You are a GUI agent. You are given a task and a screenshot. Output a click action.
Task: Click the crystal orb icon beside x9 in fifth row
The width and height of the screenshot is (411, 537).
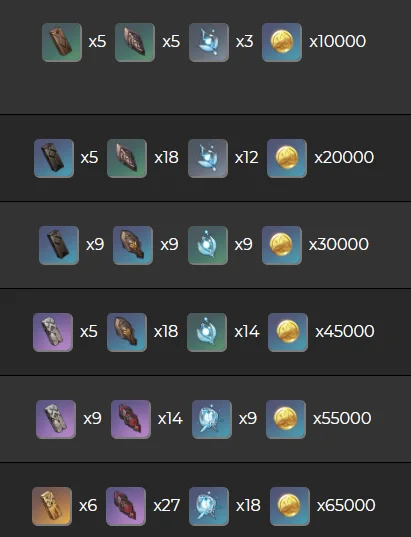(212, 419)
